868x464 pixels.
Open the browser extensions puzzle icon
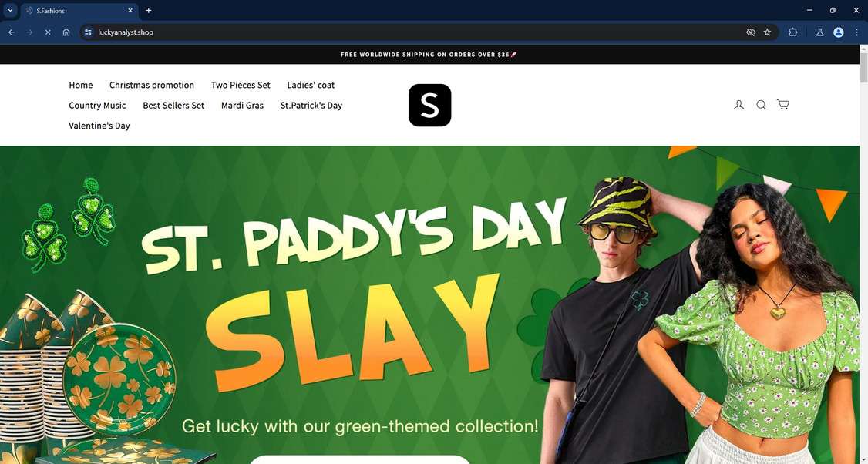click(x=792, y=32)
